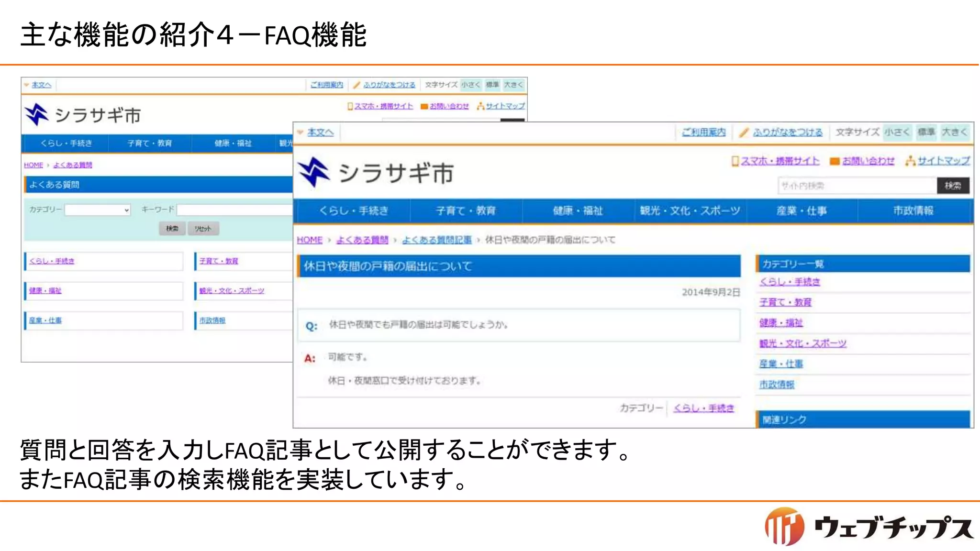This screenshot has width=980, height=551.
Task: Click the サイト内検索 search field in front window
Action: pyautogui.click(x=857, y=186)
